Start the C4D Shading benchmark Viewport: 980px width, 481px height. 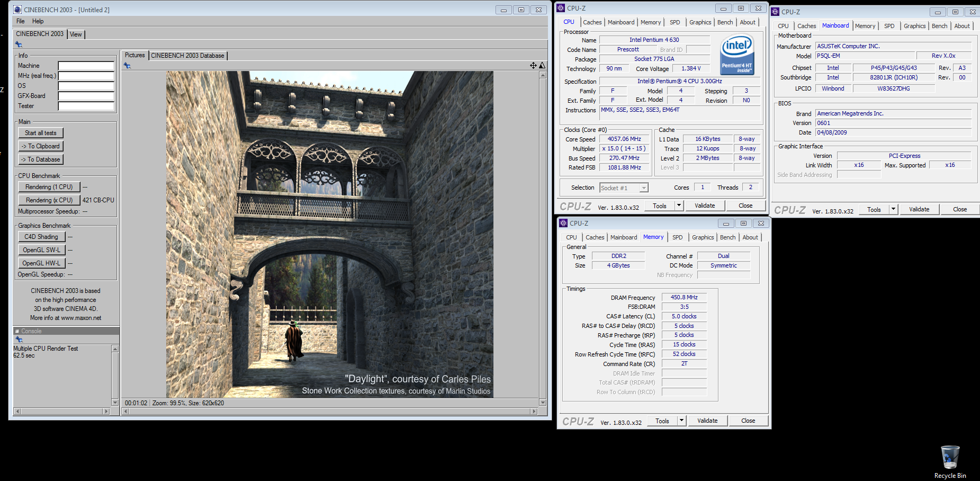[x=42, y=237]
